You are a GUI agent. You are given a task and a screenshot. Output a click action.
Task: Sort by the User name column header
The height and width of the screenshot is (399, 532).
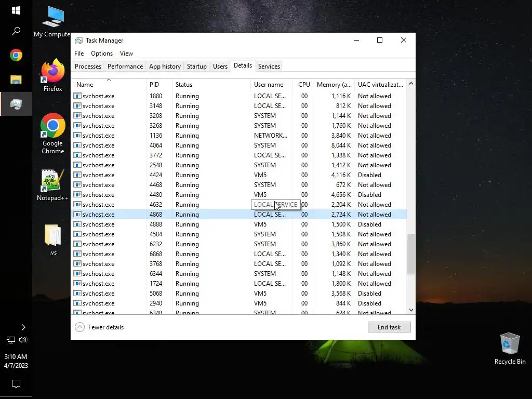[x=271, y=85]
